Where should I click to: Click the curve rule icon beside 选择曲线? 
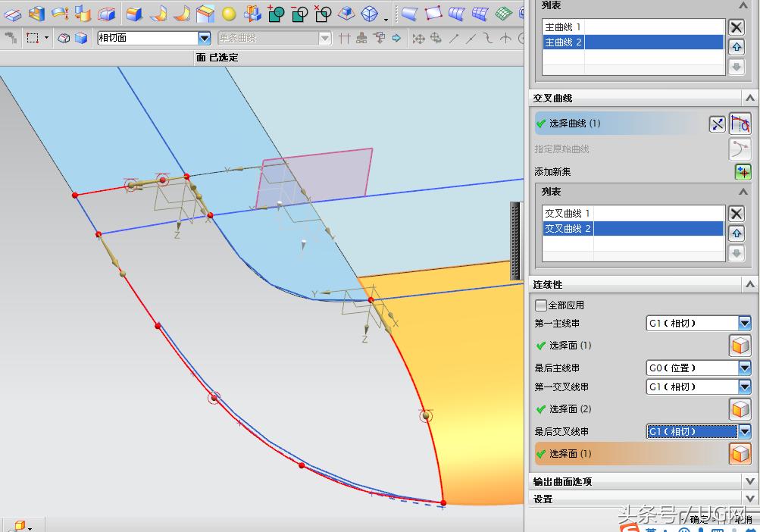(740, 124)
